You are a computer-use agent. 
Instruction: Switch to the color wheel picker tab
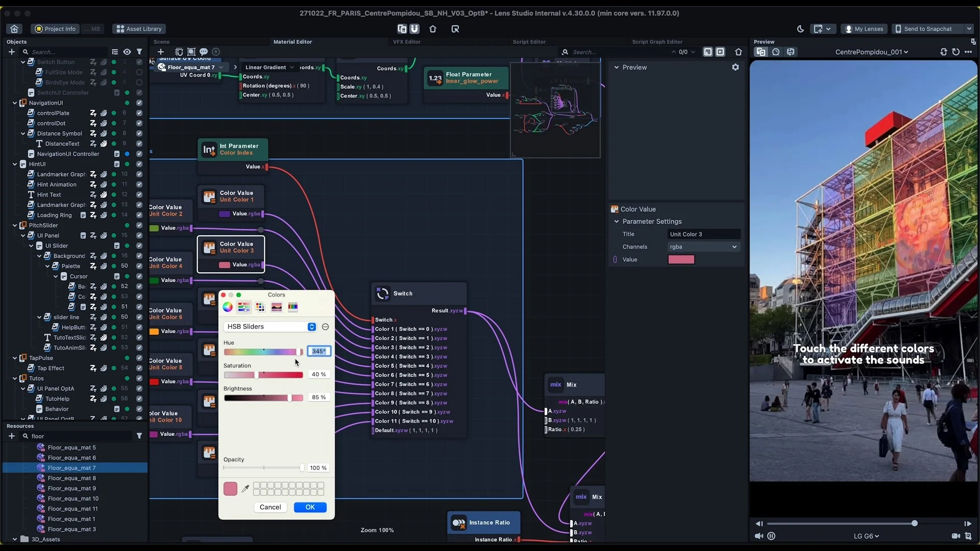point(228,307)
